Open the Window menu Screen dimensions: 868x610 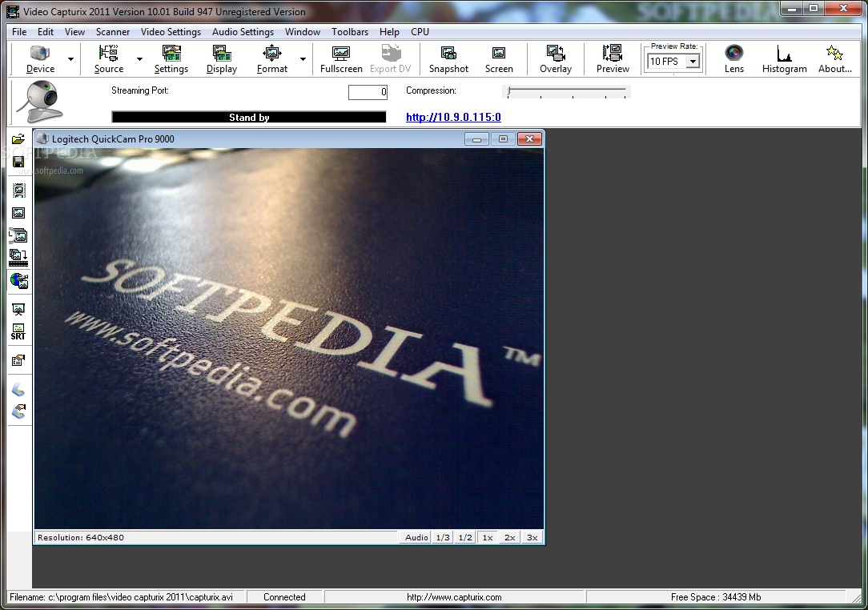click(x=302, y=31)
